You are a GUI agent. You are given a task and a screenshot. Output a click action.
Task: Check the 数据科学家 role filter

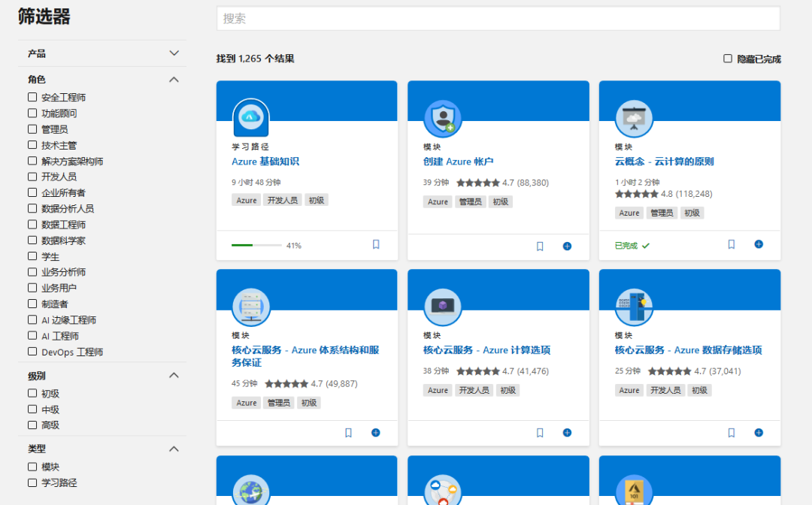[32, 240]
